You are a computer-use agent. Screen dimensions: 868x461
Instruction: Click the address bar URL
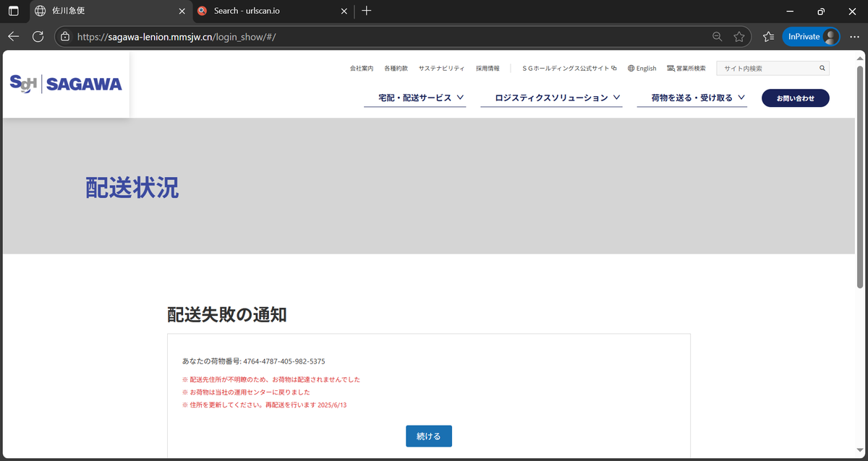(176, 36)
